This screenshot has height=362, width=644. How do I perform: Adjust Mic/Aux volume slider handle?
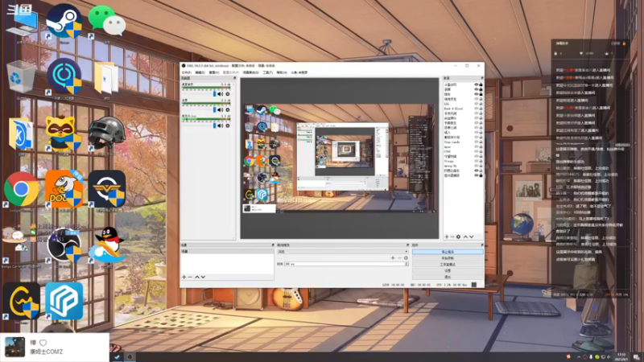[214, 125]
